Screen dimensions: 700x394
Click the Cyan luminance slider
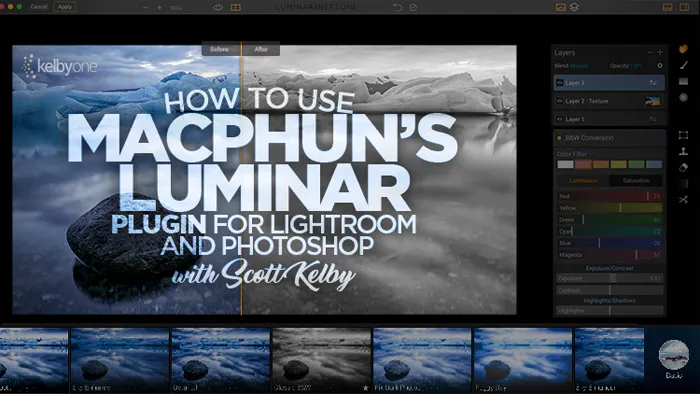(609, 231)
